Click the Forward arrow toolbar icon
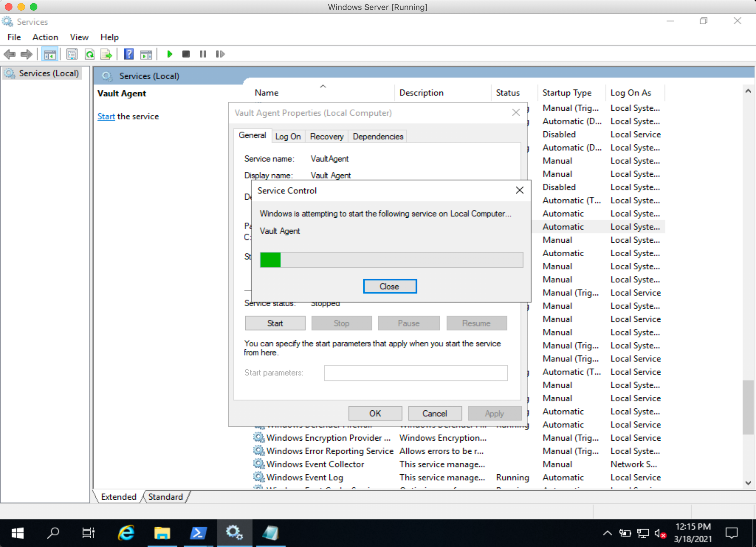This screenshot has width=756, height=547. [26, 54]
